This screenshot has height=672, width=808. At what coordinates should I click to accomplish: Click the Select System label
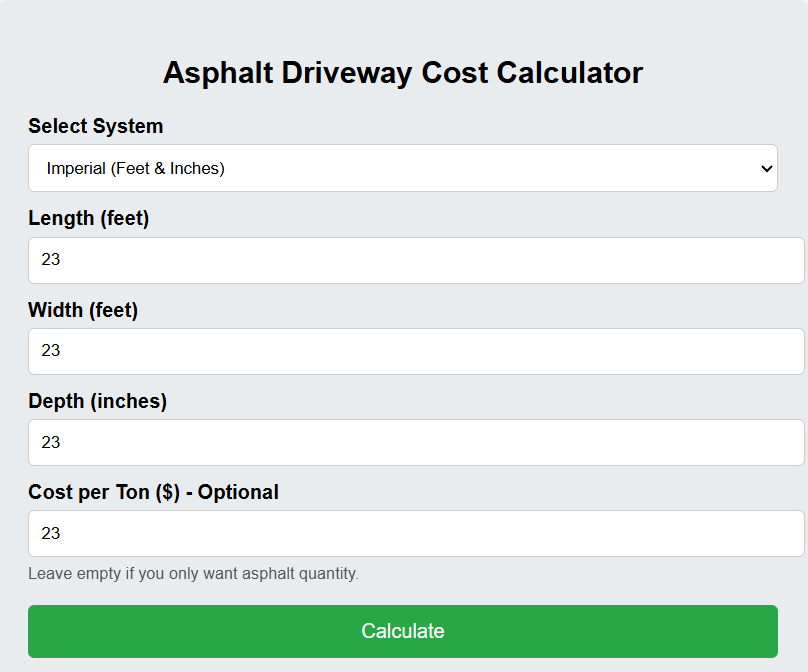(95, 126)
